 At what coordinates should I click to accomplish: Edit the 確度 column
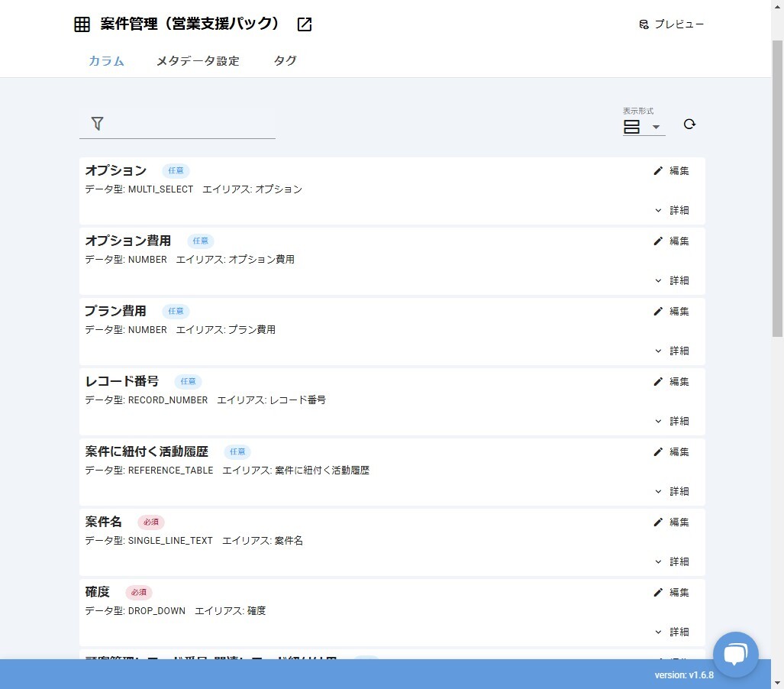click(672, 593)
